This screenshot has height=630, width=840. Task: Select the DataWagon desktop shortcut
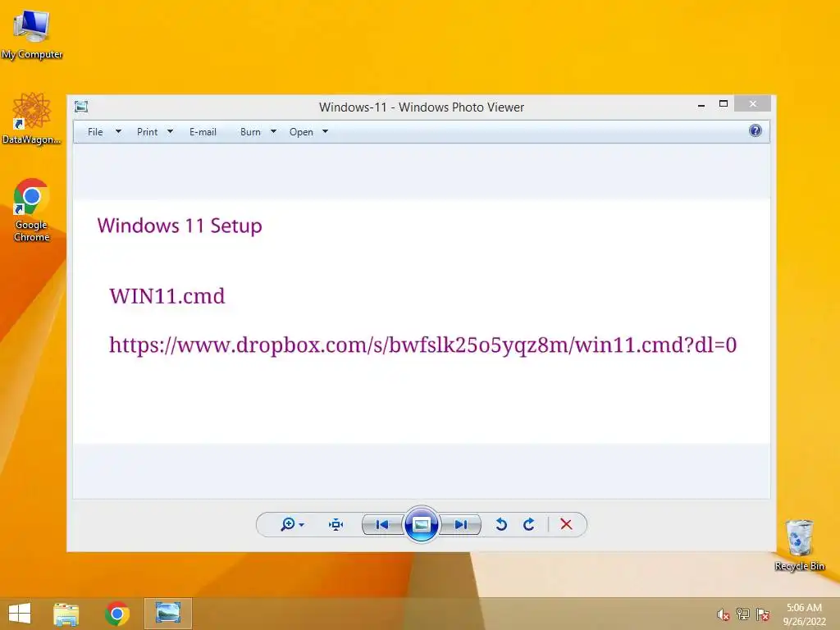[32, 118]
